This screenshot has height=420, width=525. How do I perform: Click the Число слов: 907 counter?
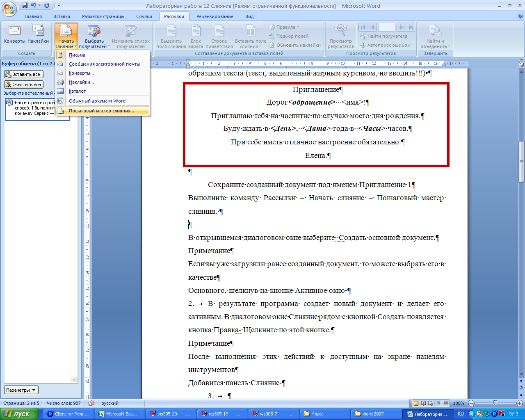[x=64, y=403]
